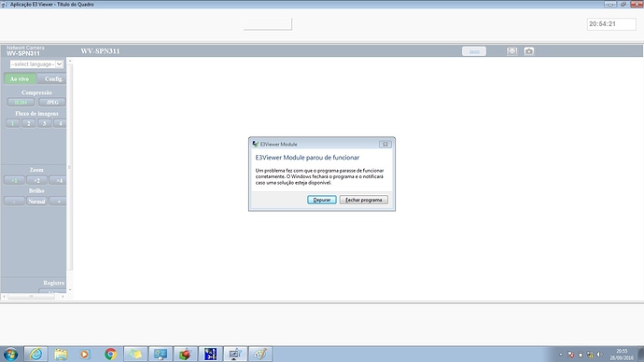The height and width of the screenshot is (362, 644).
Task: Open the Sticky Notes taskbar icon
Action: coord(135,354)
